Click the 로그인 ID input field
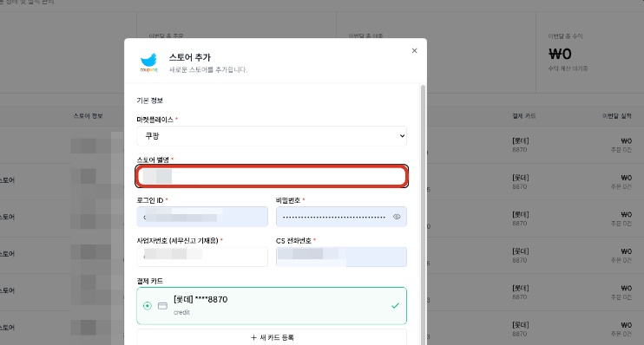The image size is (644, 345). coord(202,217)
